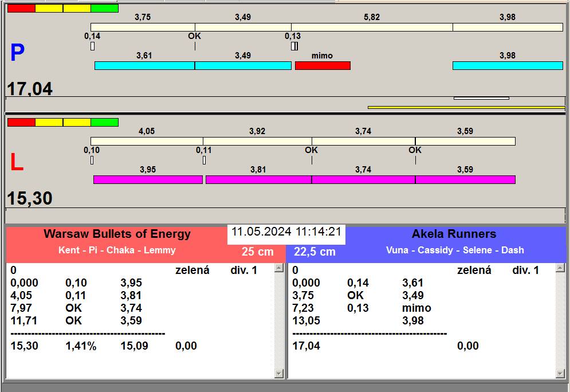
Task: Click the red start light in lane P
Action: click(x=21, y=9)
